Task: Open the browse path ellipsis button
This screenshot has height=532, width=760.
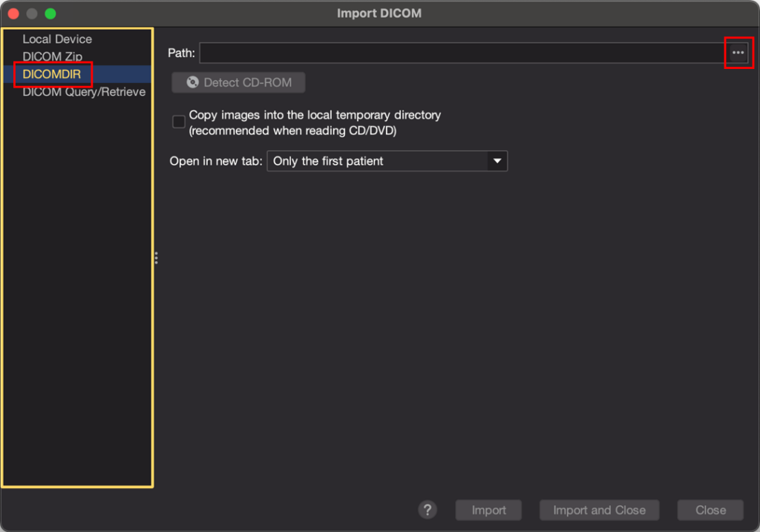Action: coord(738,53)
